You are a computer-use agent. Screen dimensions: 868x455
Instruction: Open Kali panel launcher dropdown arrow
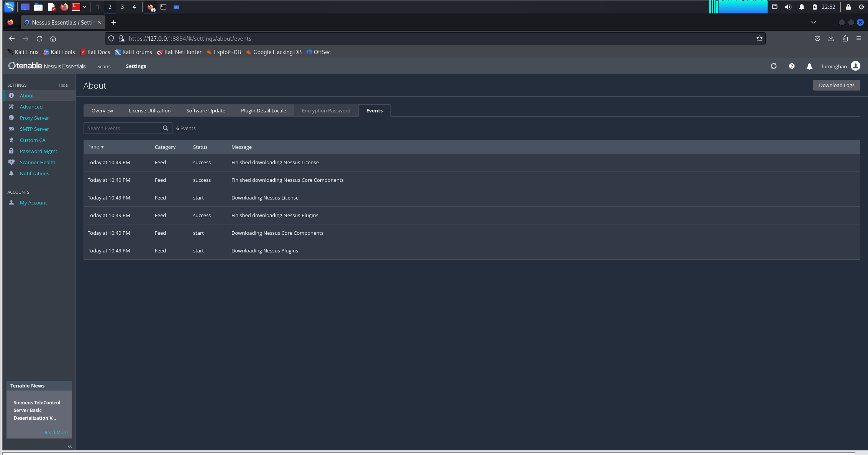point(85,7)
